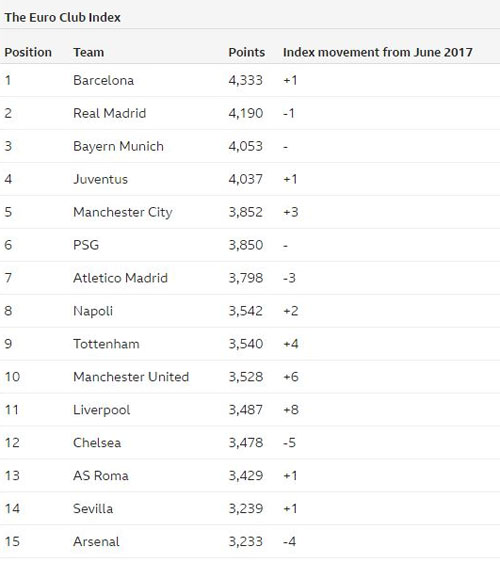Click the Position column header
Screen dimensions: 500x563
point(28,52)
